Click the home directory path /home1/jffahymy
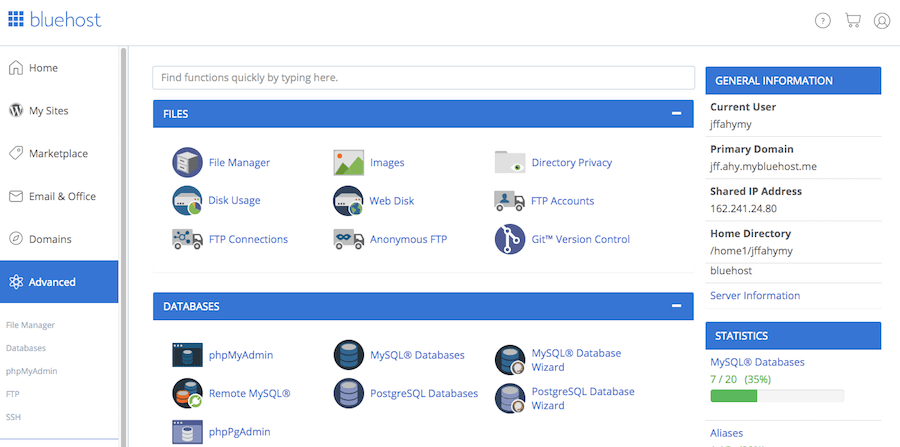Screen dimensions: 900x447 point(751,251)
